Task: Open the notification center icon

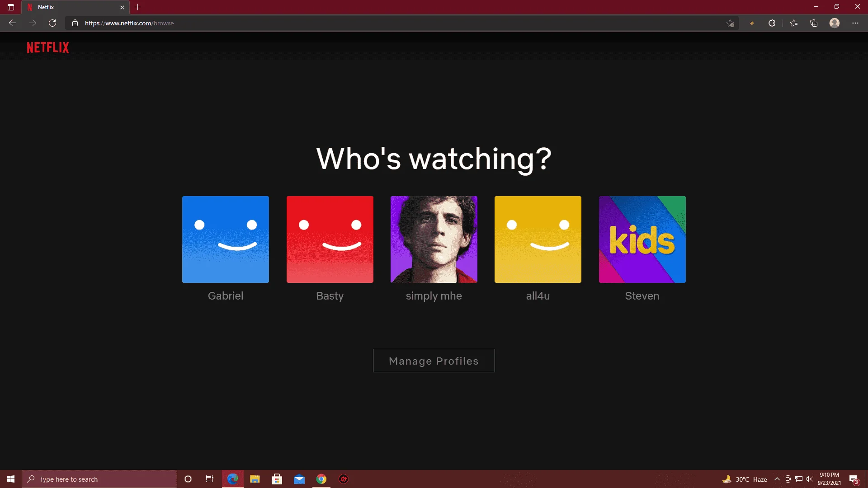Action: pyautogui.click(x=854, y=479)
